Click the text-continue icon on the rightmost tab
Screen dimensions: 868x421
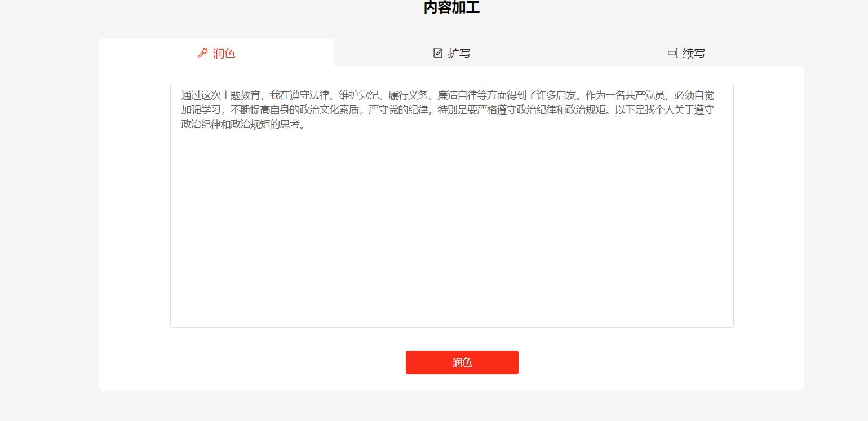point(672,53)
